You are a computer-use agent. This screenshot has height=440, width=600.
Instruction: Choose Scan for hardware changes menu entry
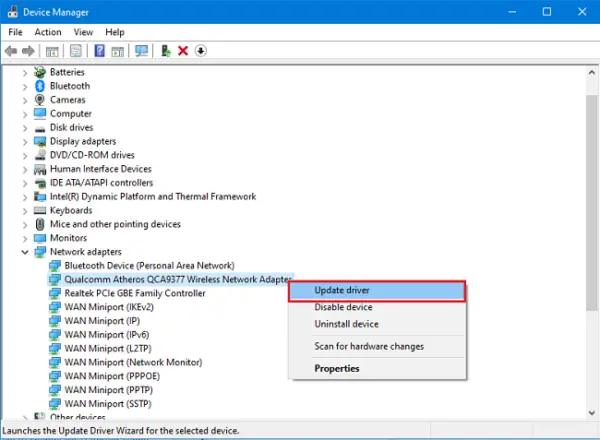click(x=377, y=346)
